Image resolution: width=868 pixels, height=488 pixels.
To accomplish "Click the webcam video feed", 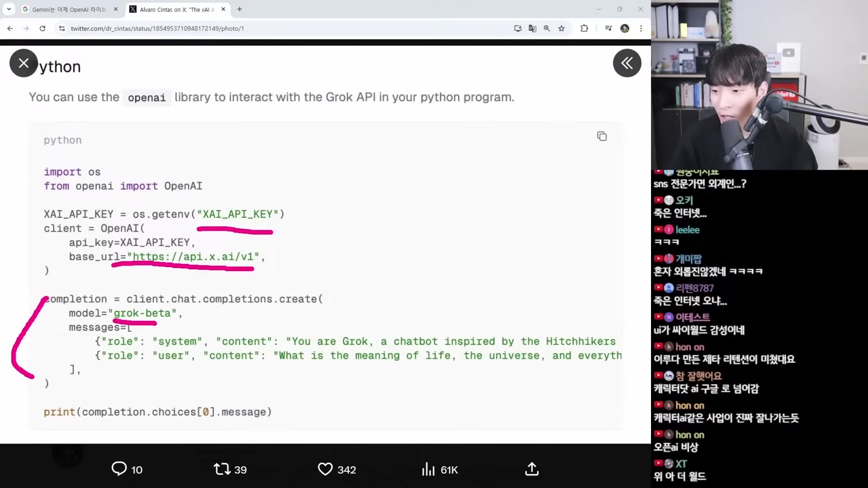I will (x=759, y=85).
